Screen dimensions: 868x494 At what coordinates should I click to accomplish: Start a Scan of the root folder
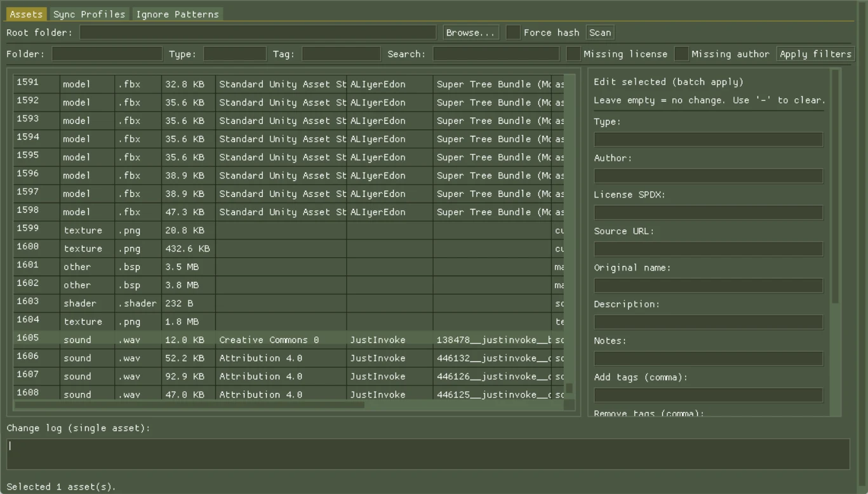(x=600, y=32)
